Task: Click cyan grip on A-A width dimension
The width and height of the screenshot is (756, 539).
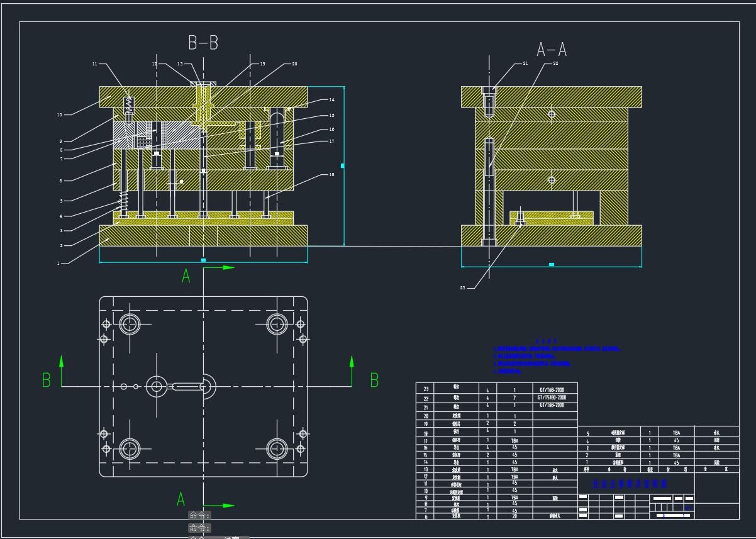Action: 552,264
